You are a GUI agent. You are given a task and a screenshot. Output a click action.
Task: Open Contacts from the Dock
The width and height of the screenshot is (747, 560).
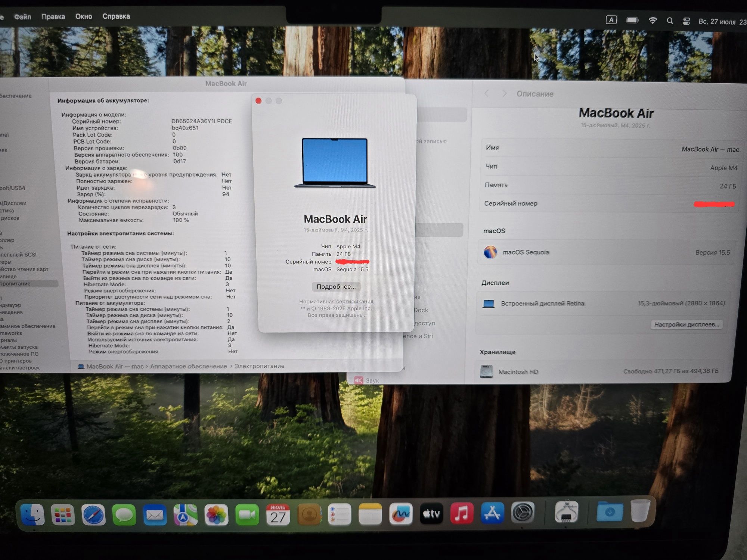309,515
